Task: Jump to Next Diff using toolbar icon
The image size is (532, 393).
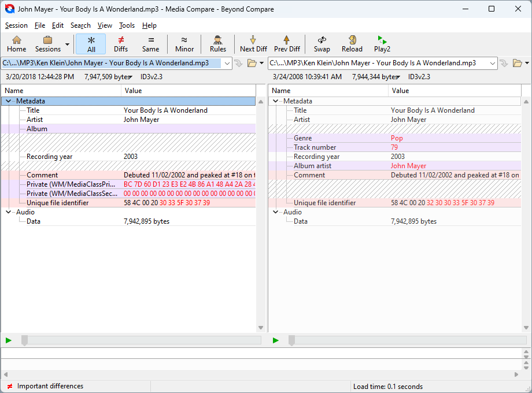Action: 253,43
